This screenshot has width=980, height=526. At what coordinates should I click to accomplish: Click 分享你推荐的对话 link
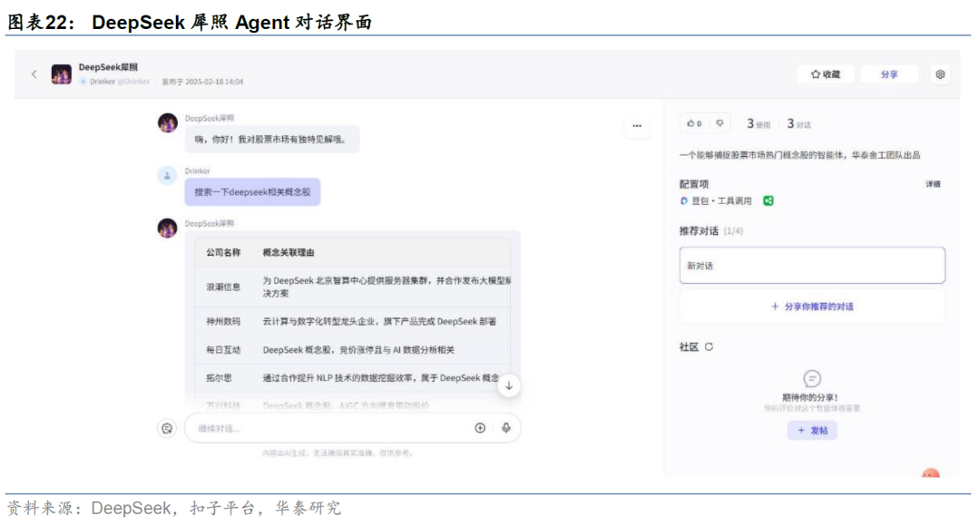pyautogui.click(x=812, y=307)
